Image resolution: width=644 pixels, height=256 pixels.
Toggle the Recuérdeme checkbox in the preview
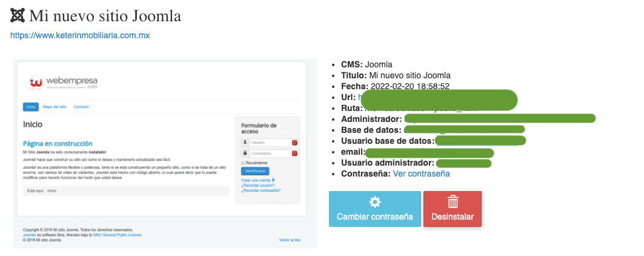point(243,163)
